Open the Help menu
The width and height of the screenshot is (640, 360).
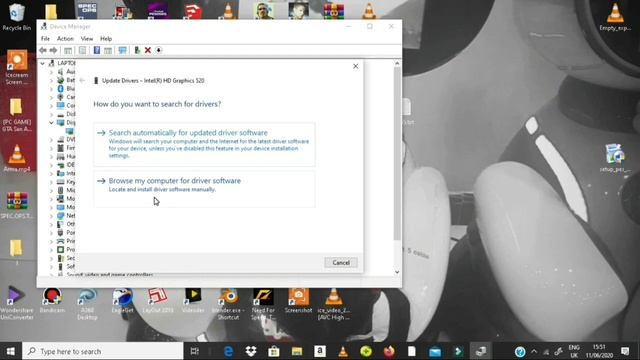[x=106, y=39]
